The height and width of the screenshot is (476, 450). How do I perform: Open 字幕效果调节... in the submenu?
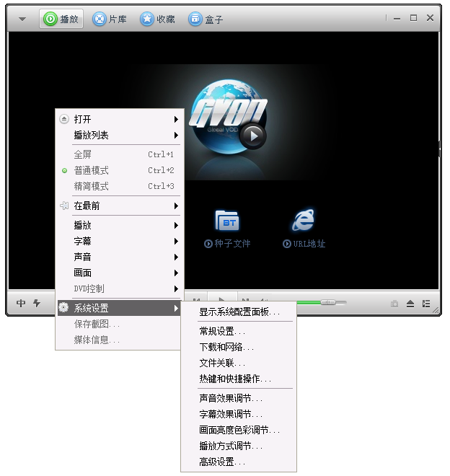click(x=239, y=414)
